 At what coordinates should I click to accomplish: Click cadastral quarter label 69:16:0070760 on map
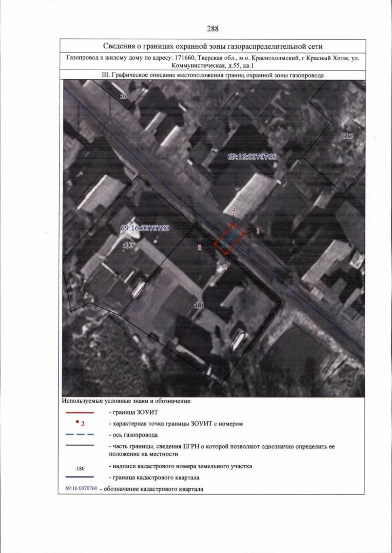click(x=145, y=228)
